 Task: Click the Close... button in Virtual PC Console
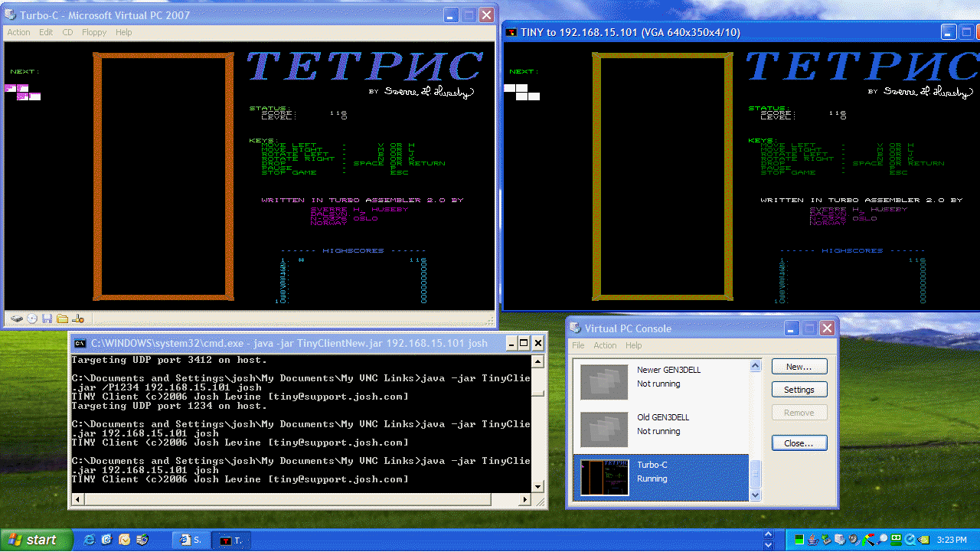click(x=799, y=443)
